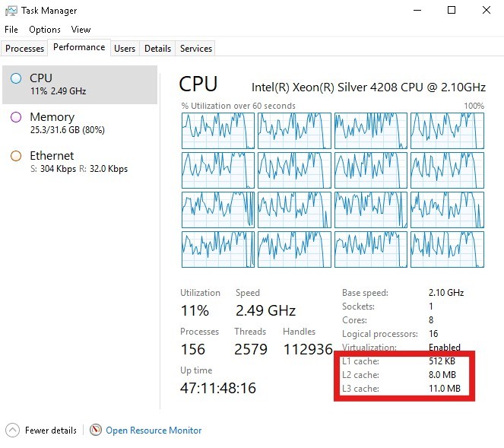Click the Task Manager title bar icon
Screen dimensions: 504x448
point(11,11)
